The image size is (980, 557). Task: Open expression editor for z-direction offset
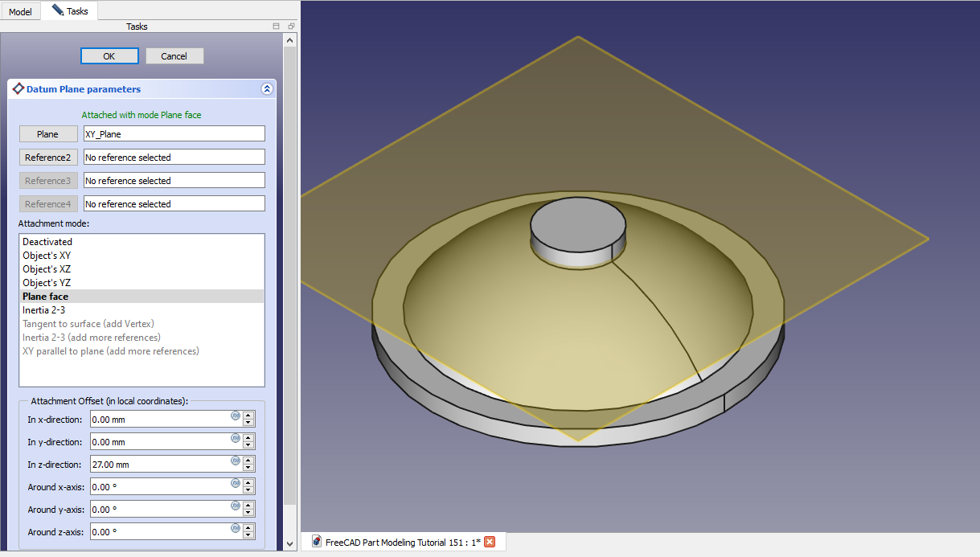tap(236, 461)
